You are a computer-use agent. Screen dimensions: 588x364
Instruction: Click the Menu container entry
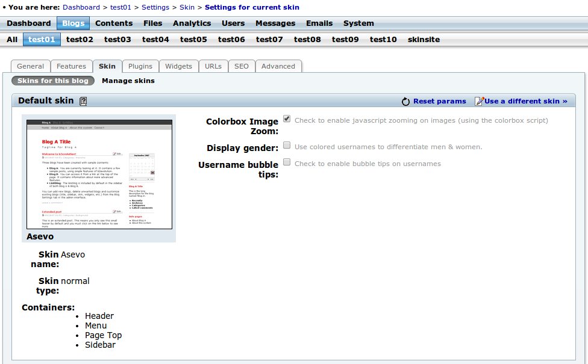96,326
